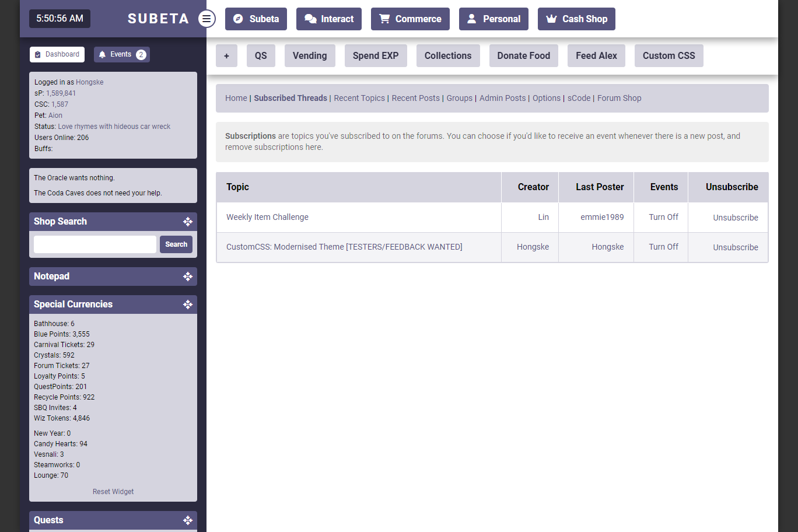Viewport: 798px width, 532px height.
Task: Focus the Shop Search text field
Action: click(x=95, y=244)
